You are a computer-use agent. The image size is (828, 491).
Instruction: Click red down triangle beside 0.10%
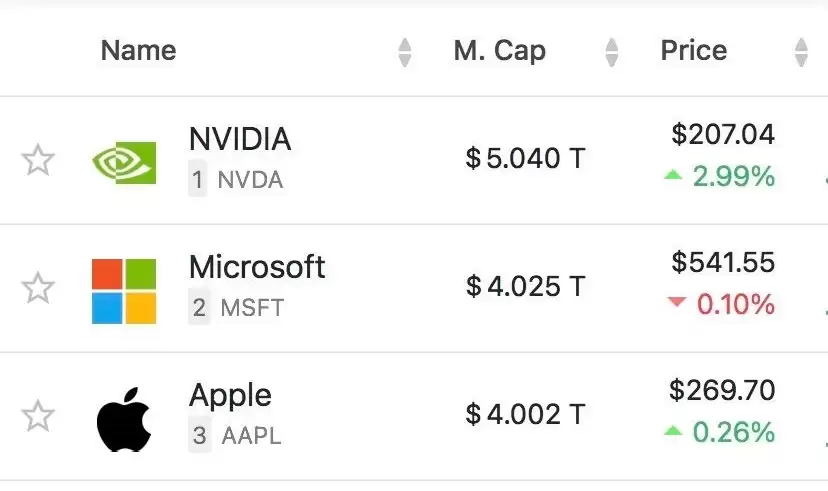click(677, 303)
